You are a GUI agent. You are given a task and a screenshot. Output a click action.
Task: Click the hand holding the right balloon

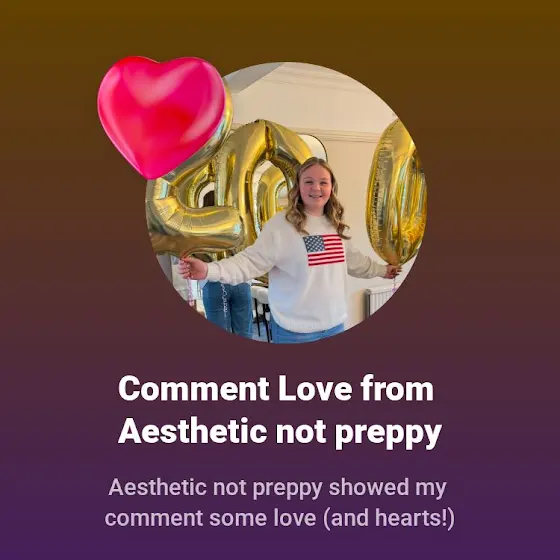tap(393, 271)
